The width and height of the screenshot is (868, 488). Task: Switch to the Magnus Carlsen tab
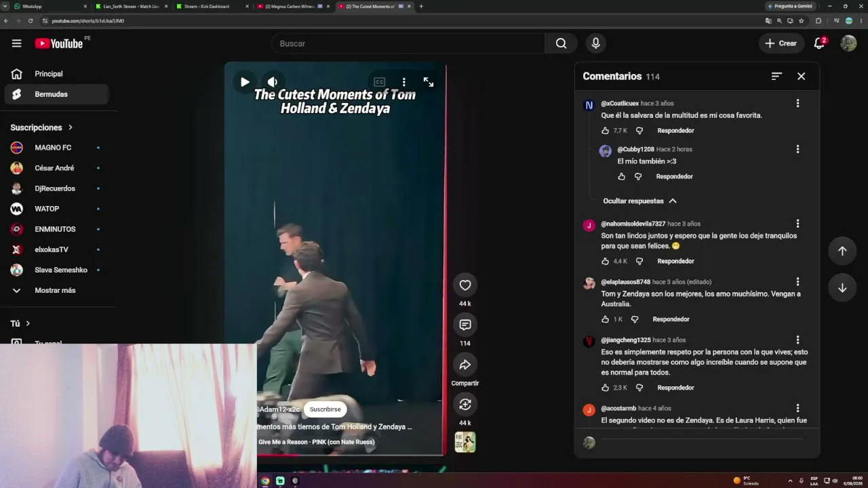pyautogui.click(x=292, y=6)
